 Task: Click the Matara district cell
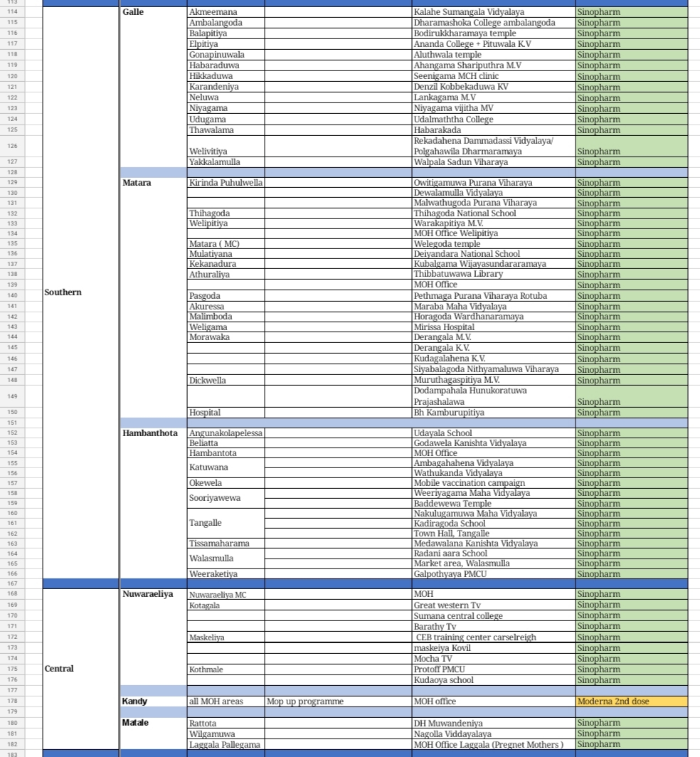(x=153, y=297)
